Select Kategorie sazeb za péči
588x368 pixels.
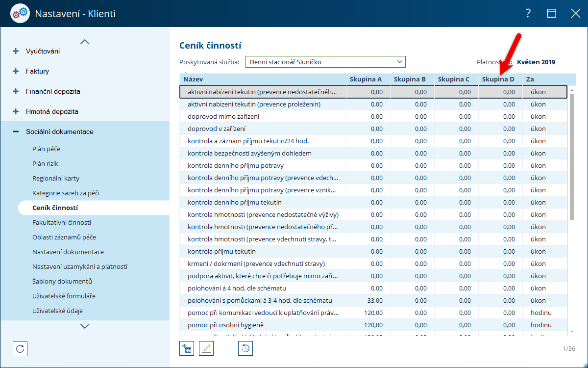coord(66,193)
